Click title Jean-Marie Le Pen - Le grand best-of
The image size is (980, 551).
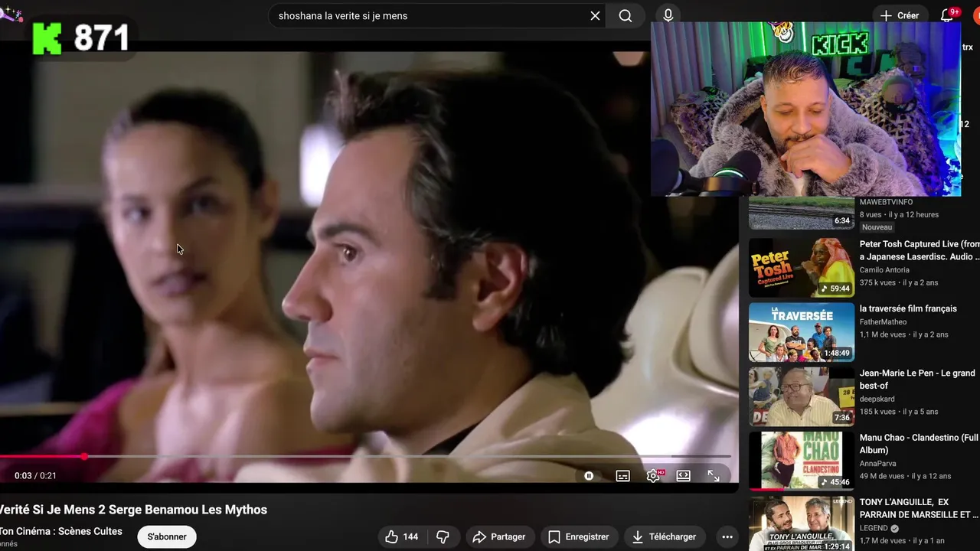coord(917,380)
